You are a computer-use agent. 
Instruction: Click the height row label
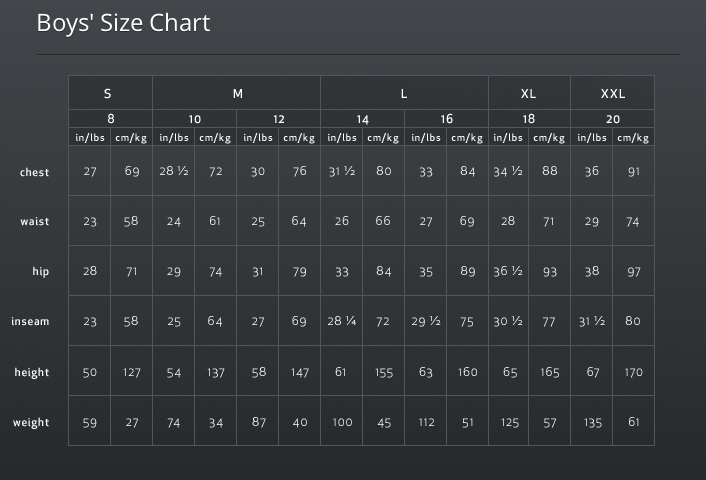pos(32,373)
